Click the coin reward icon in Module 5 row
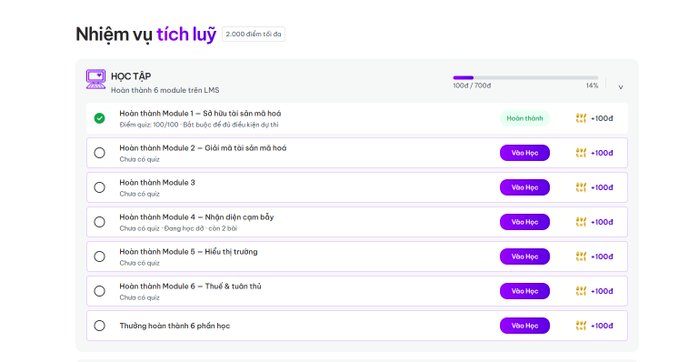The image size is (679, 362). [581, 257]
